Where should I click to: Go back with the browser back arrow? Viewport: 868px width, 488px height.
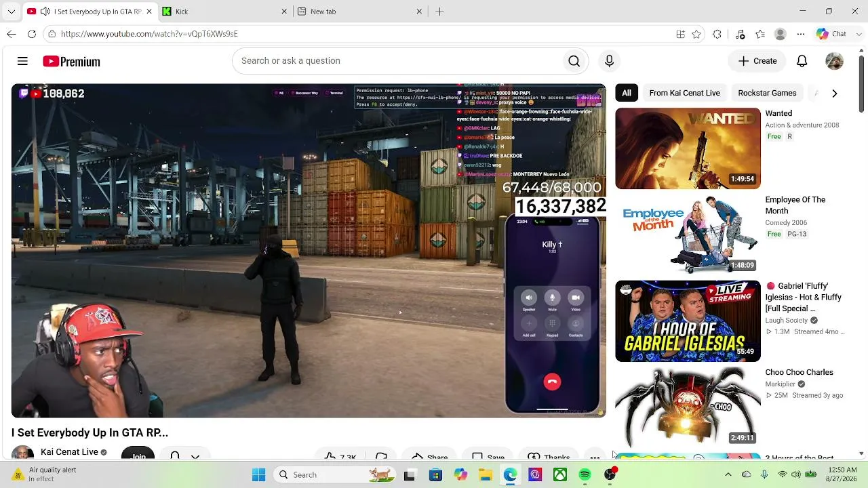tap(12, 34)
